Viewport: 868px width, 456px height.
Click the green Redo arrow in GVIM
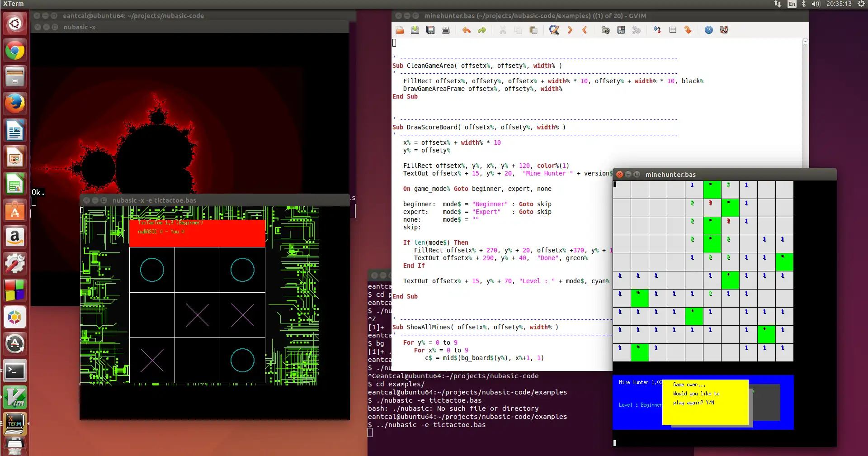click(x=482, y=30)
